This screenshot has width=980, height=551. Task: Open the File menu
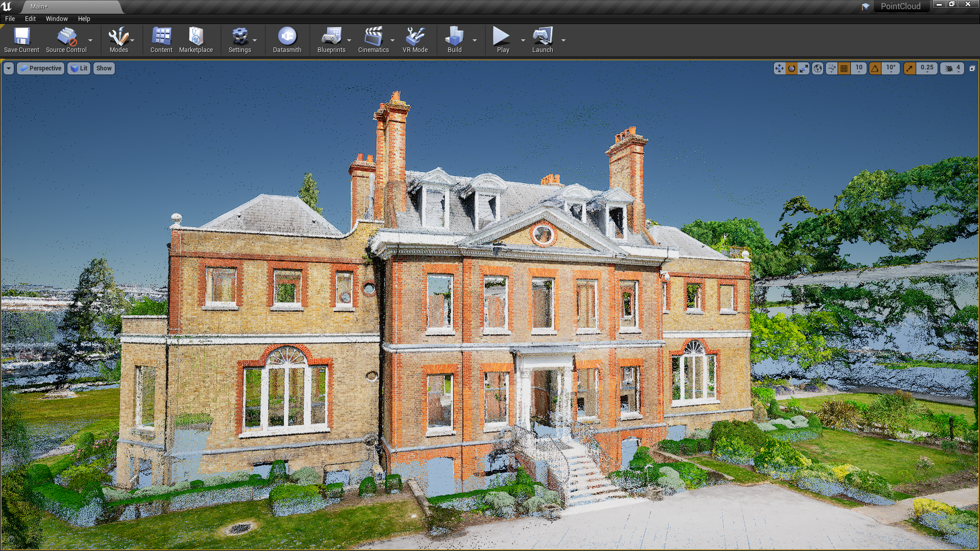coord(10,18)
